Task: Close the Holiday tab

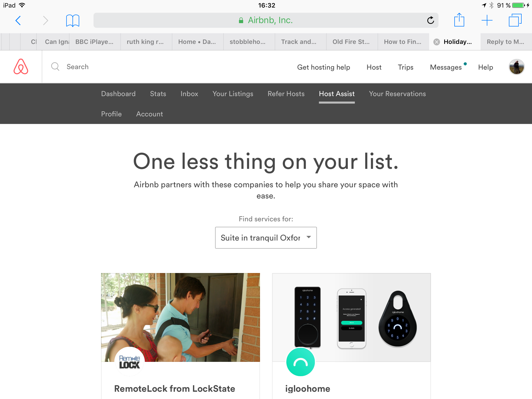Action: coord(437,42)
